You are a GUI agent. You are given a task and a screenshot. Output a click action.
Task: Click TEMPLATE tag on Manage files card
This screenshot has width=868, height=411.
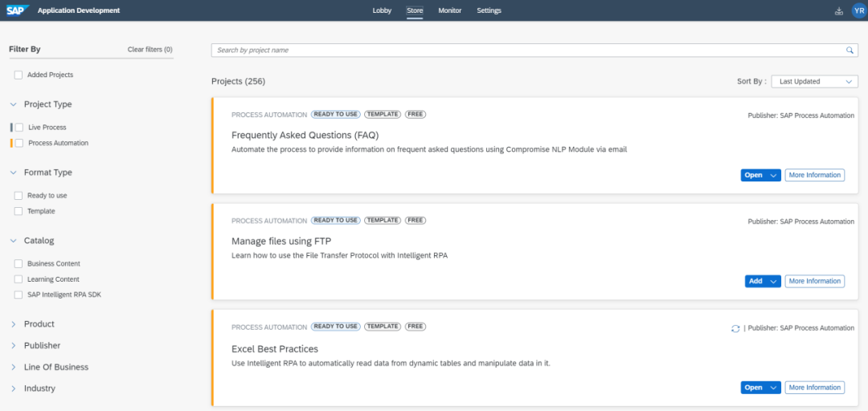click(x=382, y=220)
